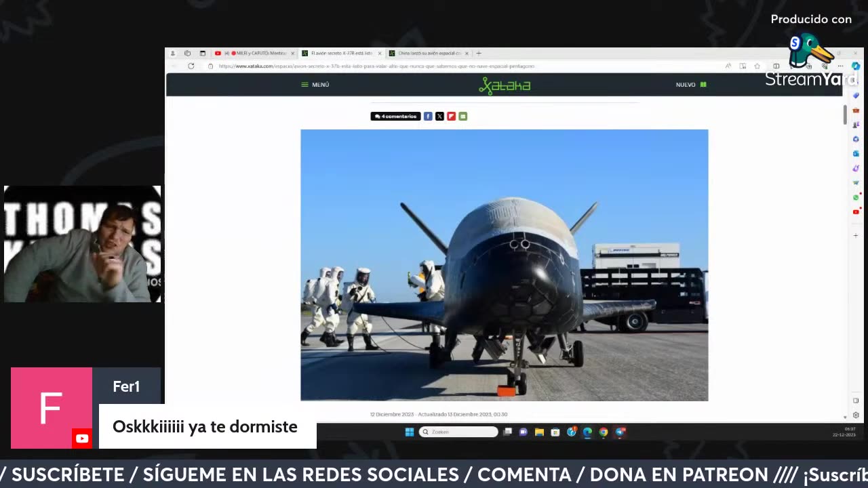Image resolution: width=868 pixels, height=488 pixels.
Task: Open Edge sidebar Microsoft 365 icon
Action: coord(856,139)
